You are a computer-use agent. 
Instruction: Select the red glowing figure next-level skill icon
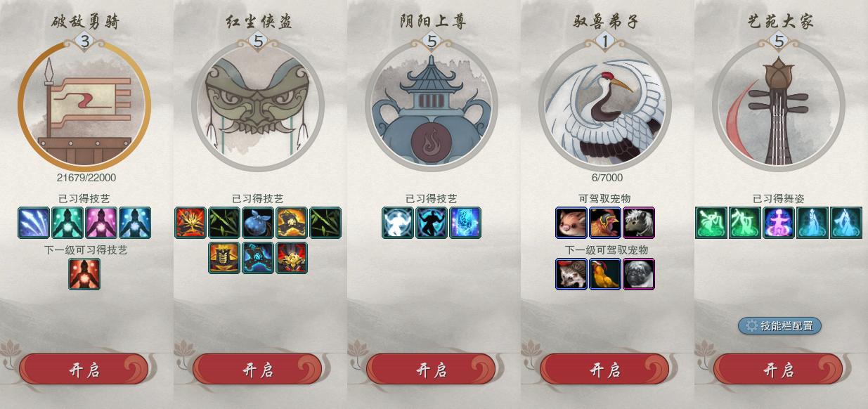(84, 273)
